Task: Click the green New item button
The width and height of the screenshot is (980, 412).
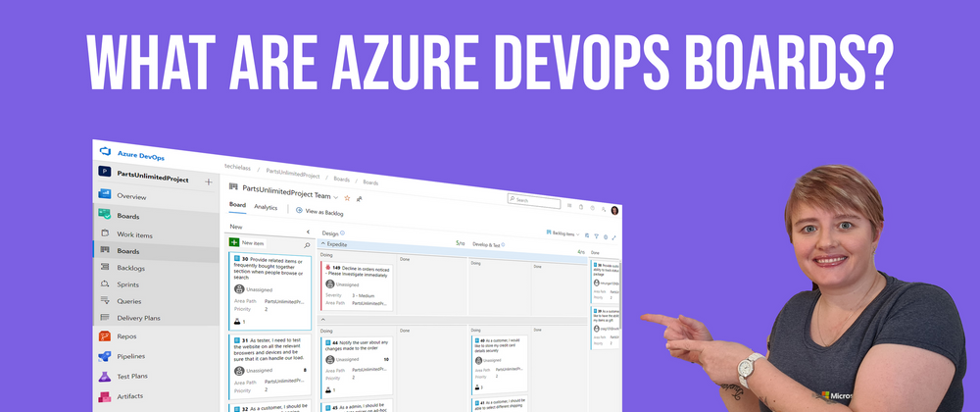Action: tap(234, 242)
